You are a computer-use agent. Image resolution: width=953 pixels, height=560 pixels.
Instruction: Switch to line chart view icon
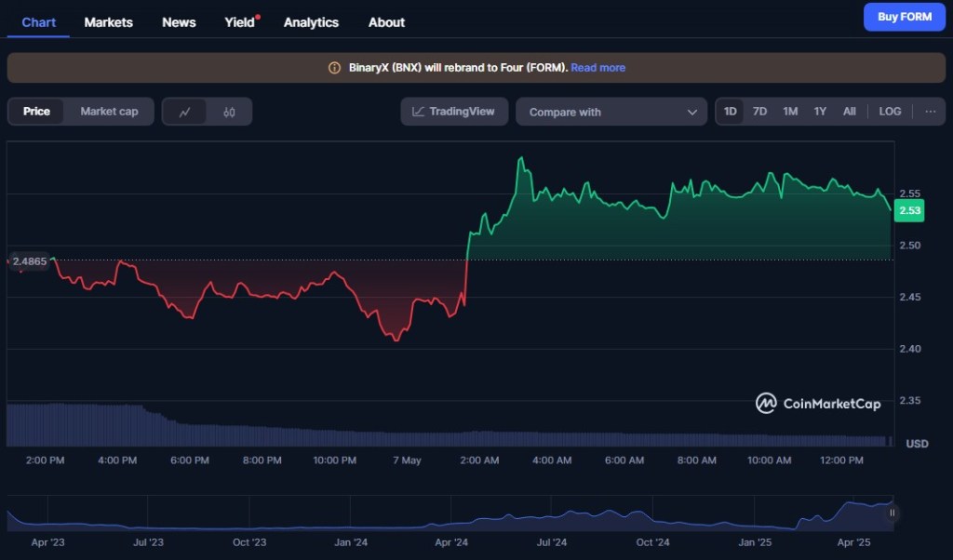pos(185,112)
